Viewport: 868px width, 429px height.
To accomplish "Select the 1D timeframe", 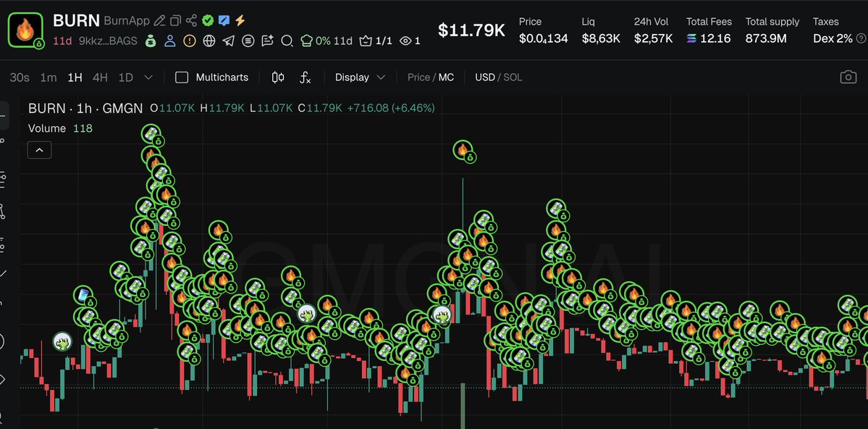I will point(126,78).
